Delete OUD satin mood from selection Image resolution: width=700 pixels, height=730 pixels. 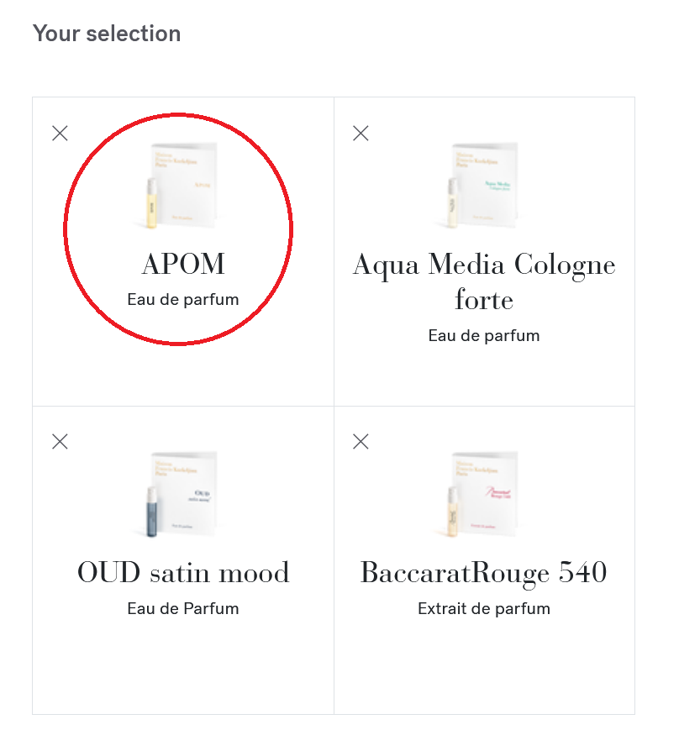[x=60, y=441]
